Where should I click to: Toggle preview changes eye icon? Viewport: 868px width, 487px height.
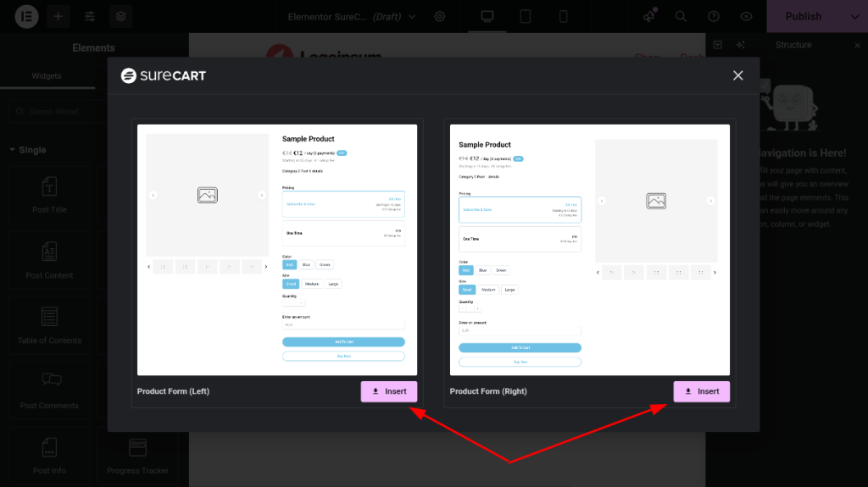coord(746,16)
